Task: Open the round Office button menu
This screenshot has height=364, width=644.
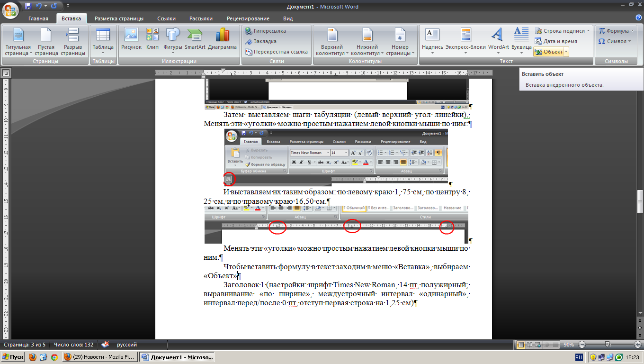Action: coord(10,9)
